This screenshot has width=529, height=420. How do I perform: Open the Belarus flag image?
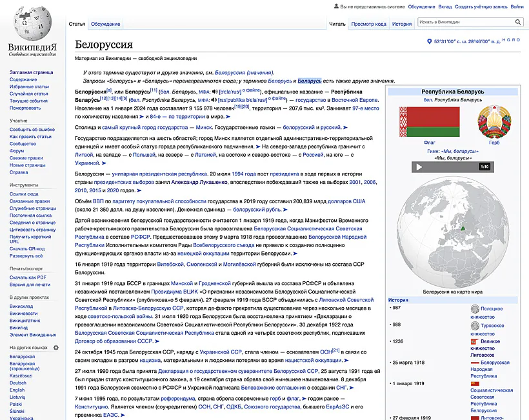[x=429, y=122]
